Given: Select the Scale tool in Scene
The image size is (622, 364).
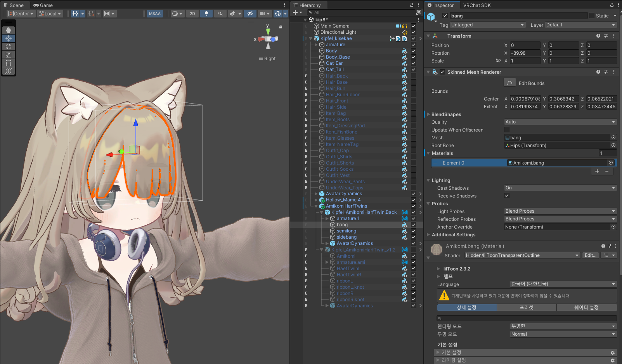Looking at the screenshot, I should pos(9,55).
